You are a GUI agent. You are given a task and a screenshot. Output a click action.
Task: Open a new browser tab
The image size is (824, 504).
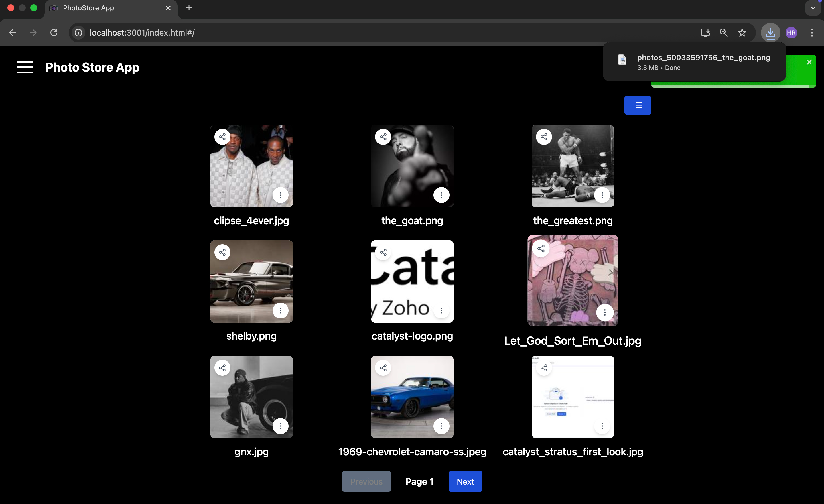189,8
